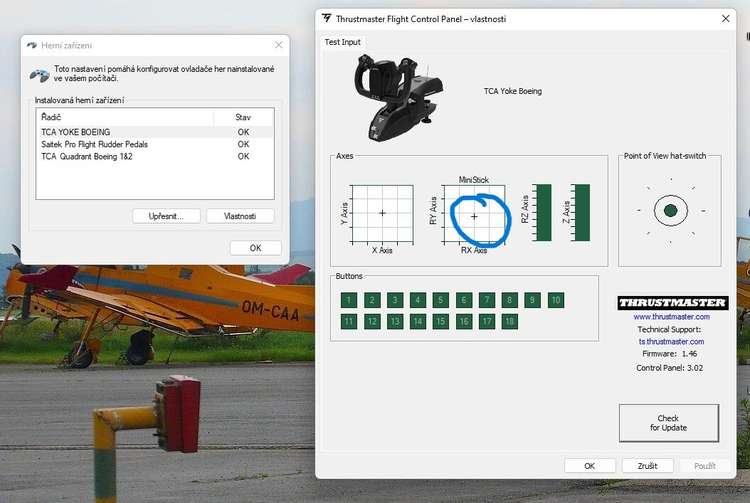Click button indicator 18 in Buttons panel

[509, 321]
